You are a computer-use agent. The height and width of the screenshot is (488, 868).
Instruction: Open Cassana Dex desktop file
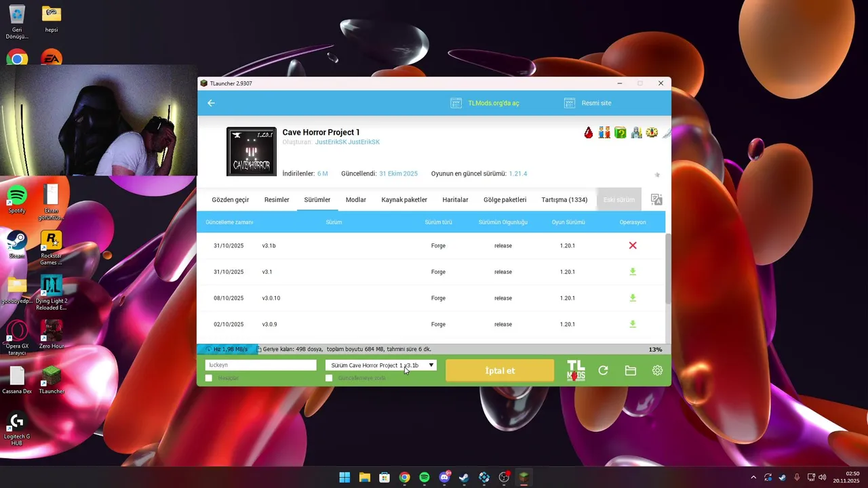(x=17, y=380)
